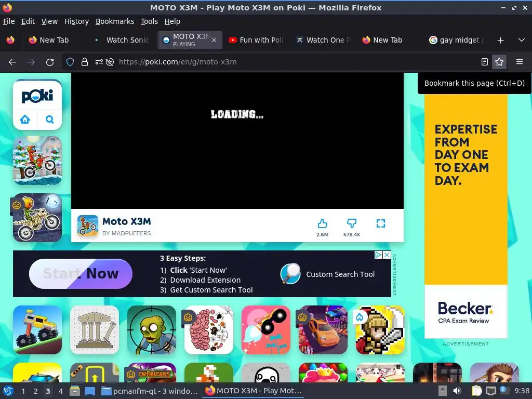
Task: Open the start menu launcher icon
Action: pyautogui.click(x=8, y=391)
